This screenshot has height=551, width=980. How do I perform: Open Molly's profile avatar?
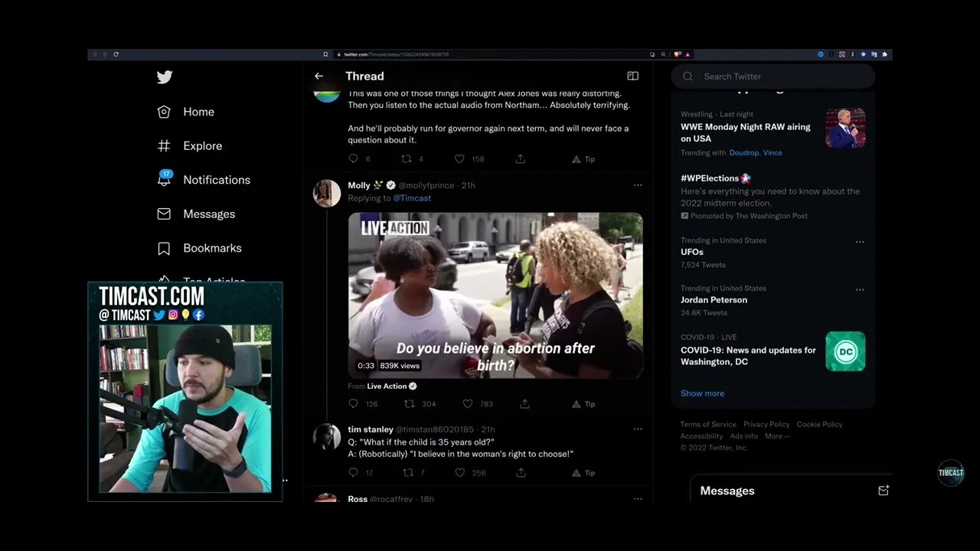[x=327, y=194]
